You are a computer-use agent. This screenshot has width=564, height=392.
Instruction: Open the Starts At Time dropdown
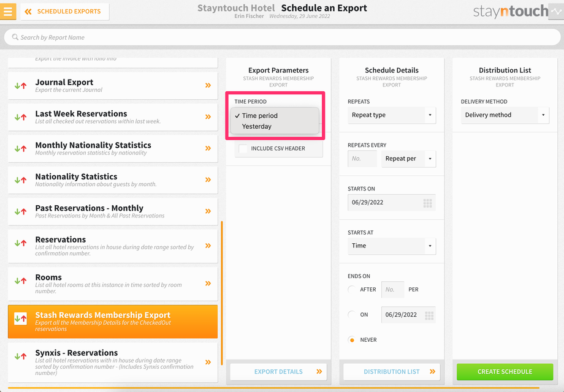point(392,246)
